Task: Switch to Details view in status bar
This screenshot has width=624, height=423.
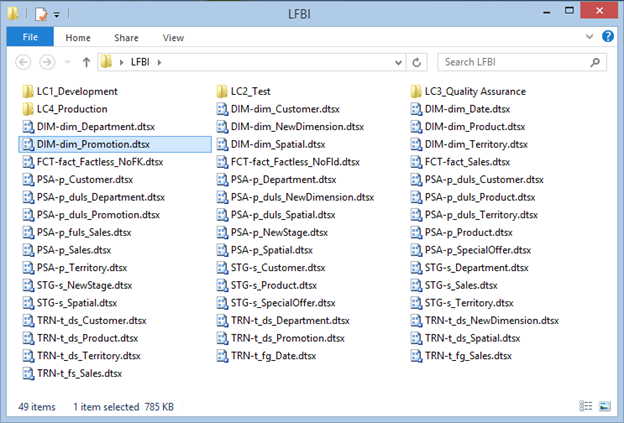Action: (x=585, y=406)
